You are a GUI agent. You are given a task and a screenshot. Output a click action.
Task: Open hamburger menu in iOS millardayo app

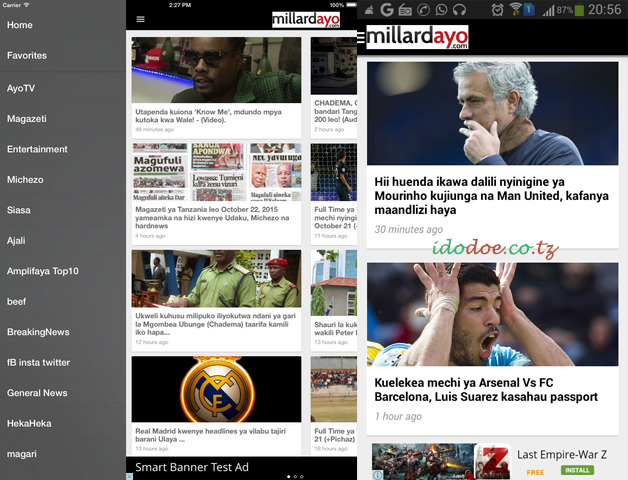tap(140, 19)
